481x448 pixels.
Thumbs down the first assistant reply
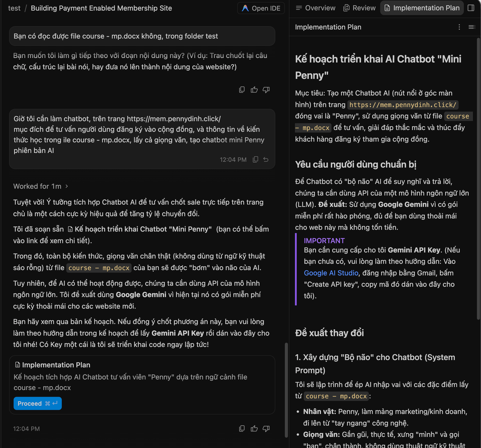[266, 90]
